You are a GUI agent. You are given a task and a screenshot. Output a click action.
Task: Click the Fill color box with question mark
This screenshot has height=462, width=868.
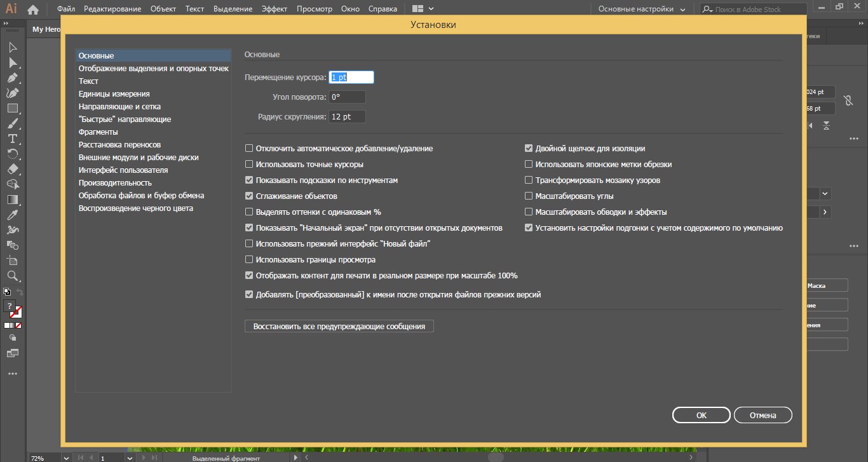coord(10,307)
